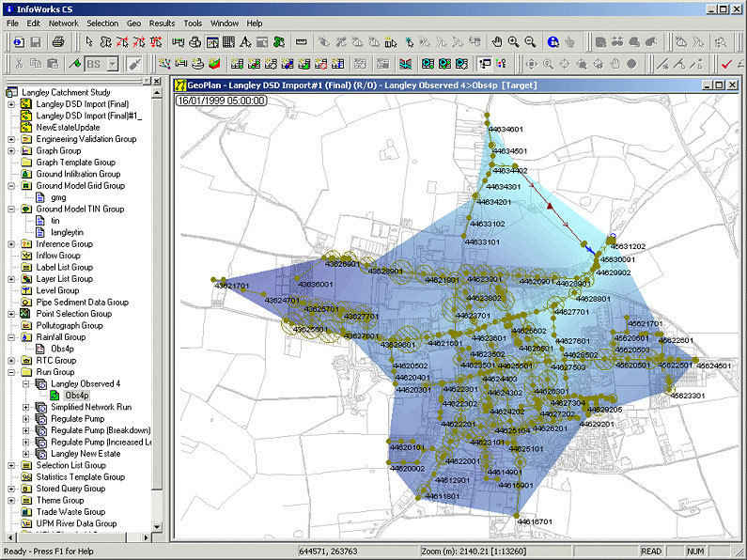Select the hand Pan tool

click(497, 42)
